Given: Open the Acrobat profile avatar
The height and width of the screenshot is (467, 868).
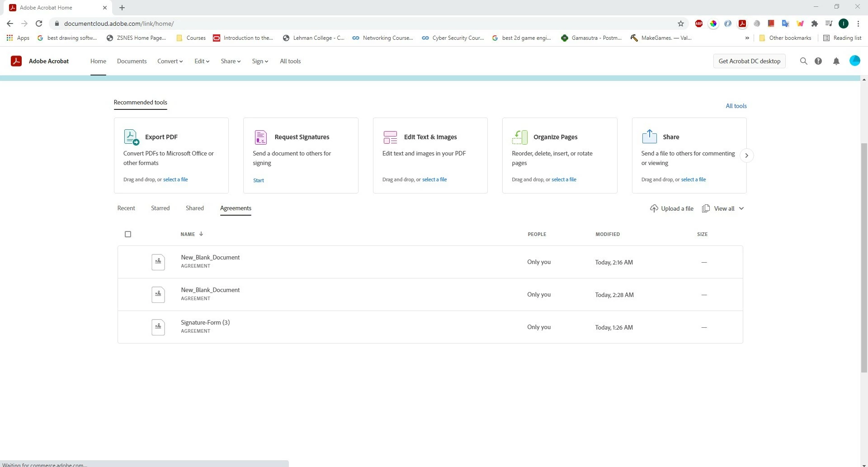Looking at the screenshot, I should 854,61.
